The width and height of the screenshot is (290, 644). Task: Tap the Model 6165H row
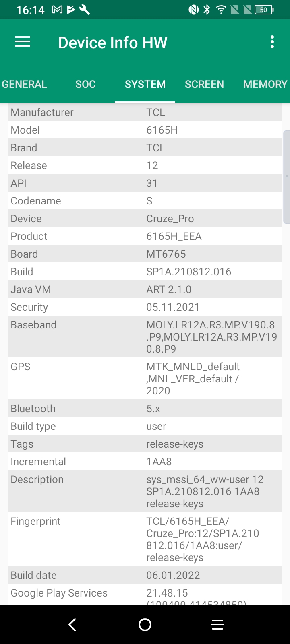(x=145, y=130)
